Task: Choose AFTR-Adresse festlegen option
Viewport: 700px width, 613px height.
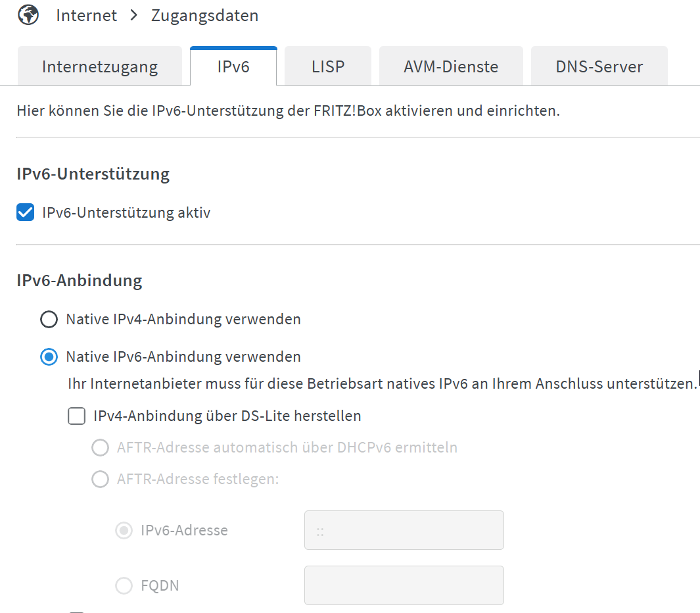Action: (x=100, y=479)
